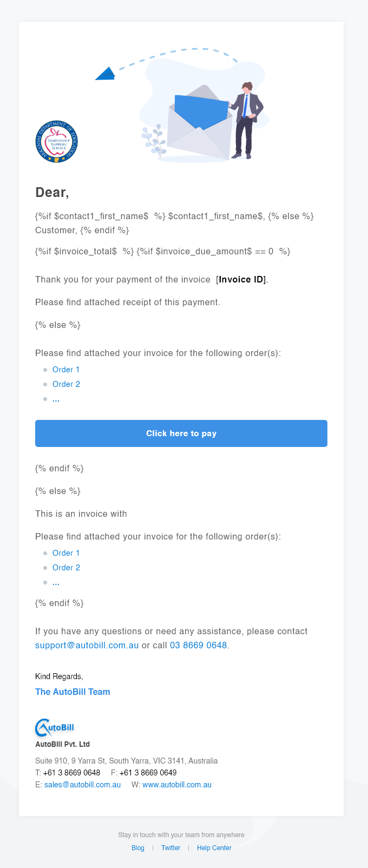Open the Twitter footer link

click(x=170, y=848)
